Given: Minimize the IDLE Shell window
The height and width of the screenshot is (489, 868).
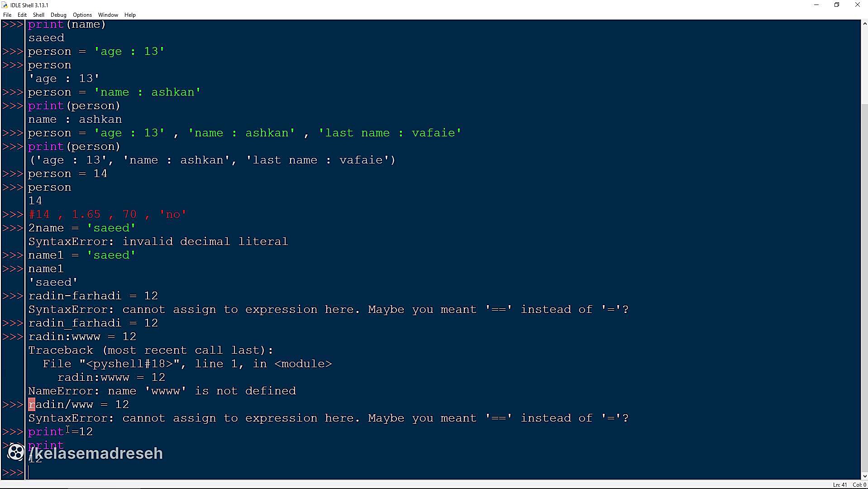Looking at the screenshot, I should pos(816,5).
